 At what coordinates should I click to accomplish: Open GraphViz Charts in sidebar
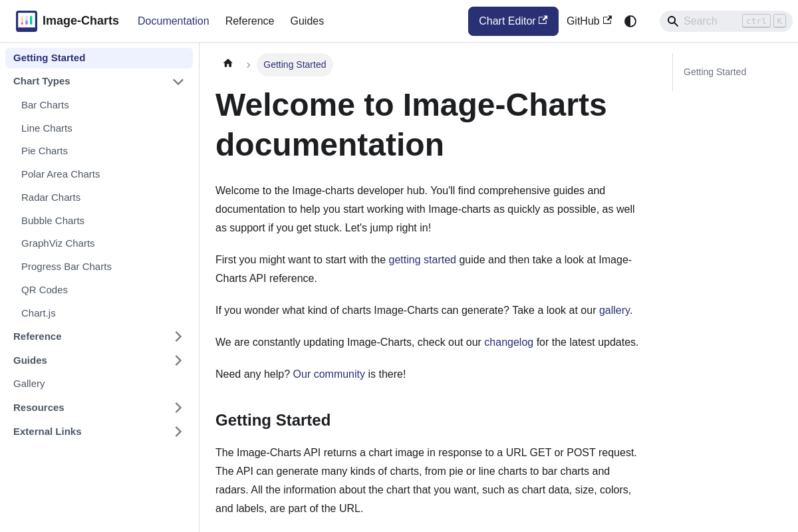tap(58, 243)
